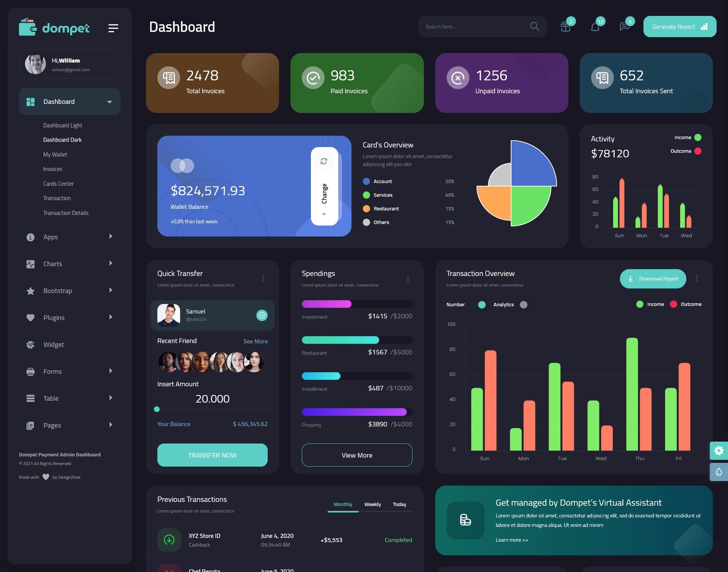The width and height of the screenshot is (728, 572).
Task: Click the TRANSFER NOW button
Action: tap(212, 455)
